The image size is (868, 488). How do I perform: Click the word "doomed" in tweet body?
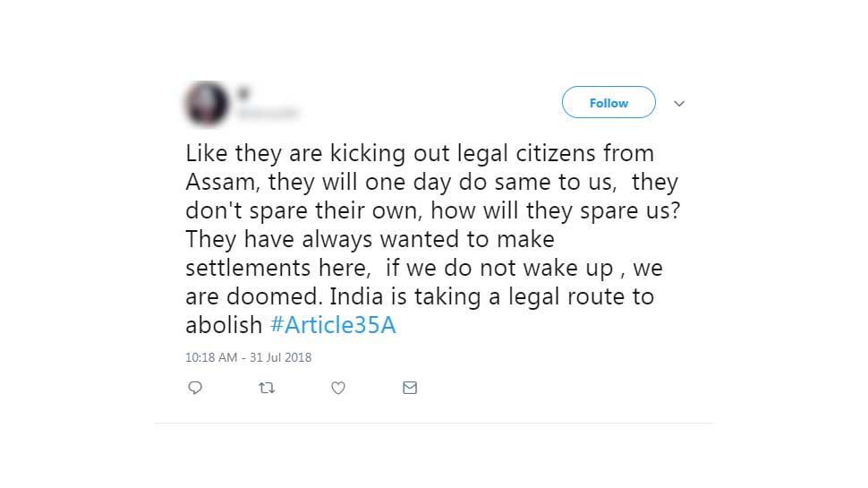[275, 297]
